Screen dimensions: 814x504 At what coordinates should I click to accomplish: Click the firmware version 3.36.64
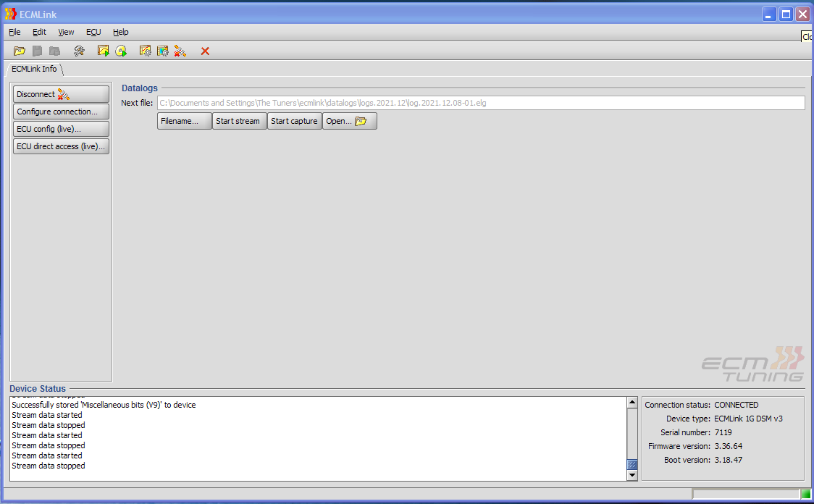(729, 446)
